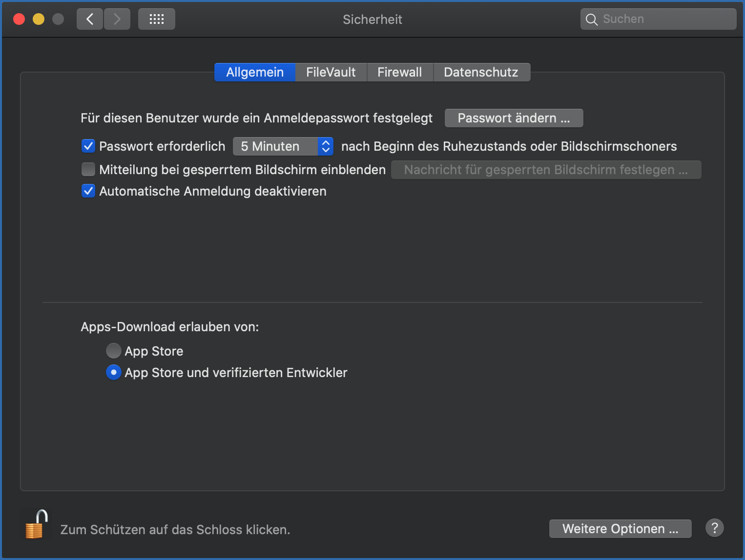Select 'App Store und verifizierten Entwickler'

point(113,372)
